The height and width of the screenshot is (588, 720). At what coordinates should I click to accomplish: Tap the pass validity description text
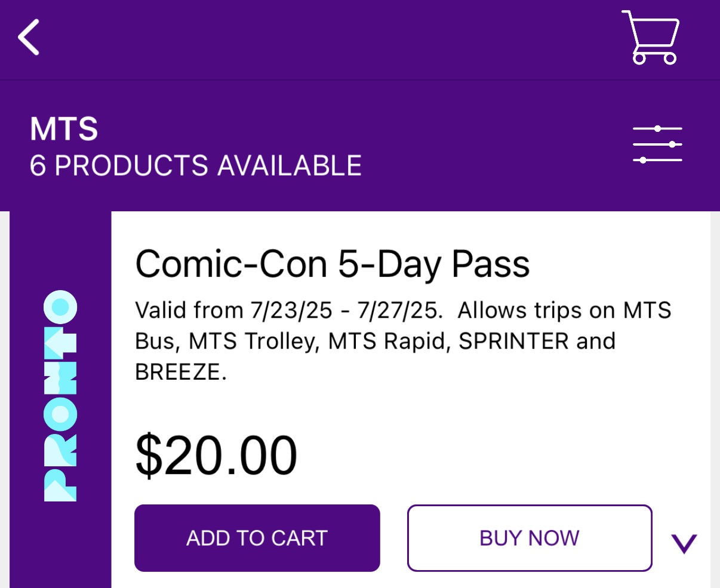[404, 341]
